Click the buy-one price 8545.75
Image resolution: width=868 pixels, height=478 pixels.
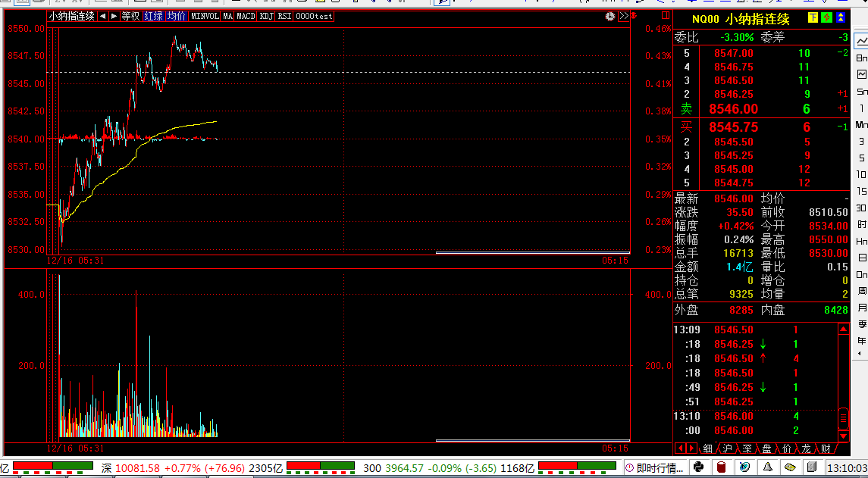(734, 127)
